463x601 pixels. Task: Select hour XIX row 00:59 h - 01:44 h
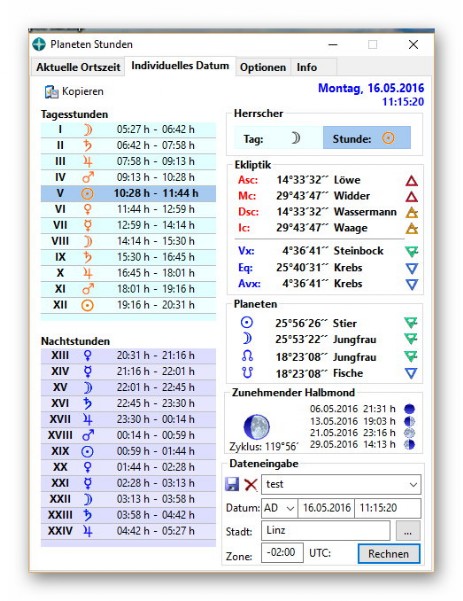tap(128, 452)
